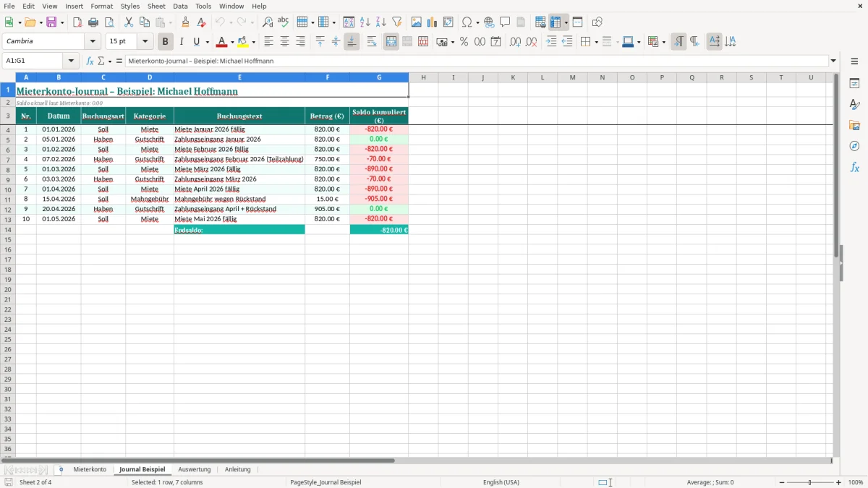The image size is (868, 488).
Task: Format cell as date
Action: click(496, 42)
